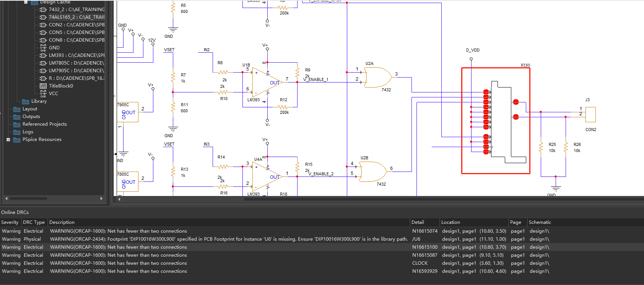The height and width of the screenshot is (285, 644).
Task: Select the Referenced Projects folder
Action: point(40,124)
